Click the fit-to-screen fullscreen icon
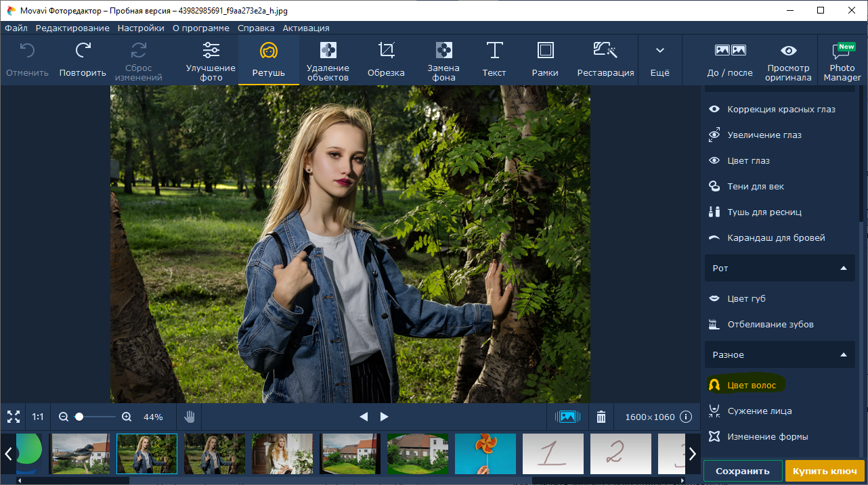Image resolution: width=868 pixels, height=485 pixels. pyautogui.click(x=14, y=417)
